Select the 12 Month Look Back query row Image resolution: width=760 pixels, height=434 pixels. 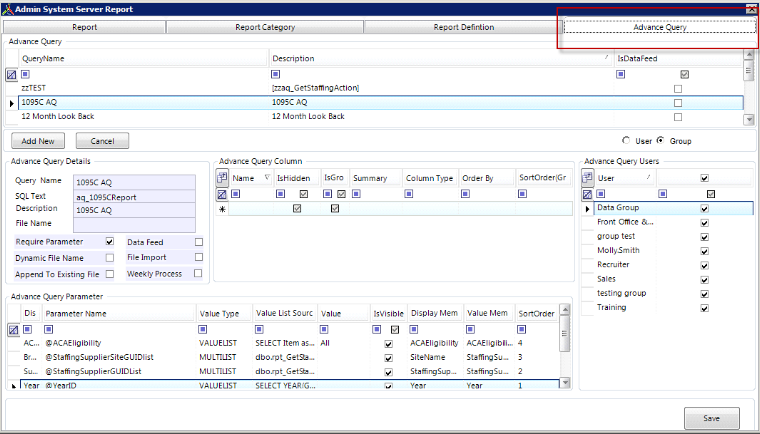point(380,117)
